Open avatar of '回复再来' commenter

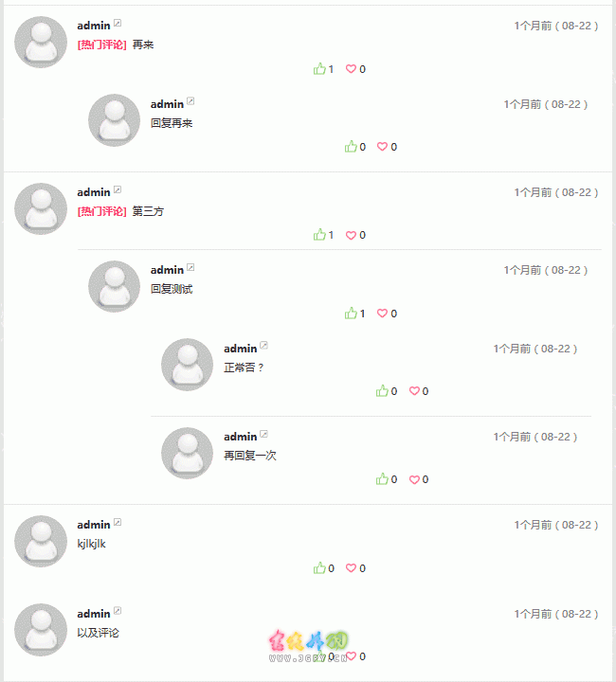coord(114,120)
